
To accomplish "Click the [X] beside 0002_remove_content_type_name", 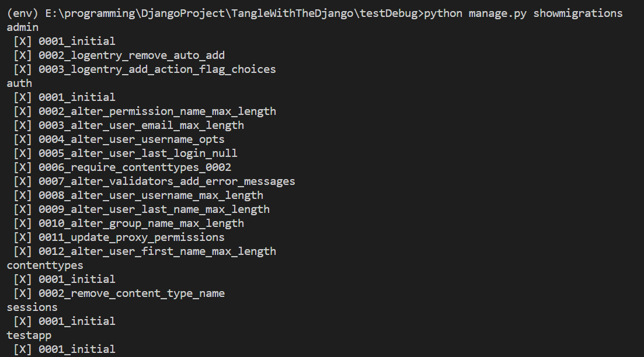I will pyautogui.click(x=23, y=293).
